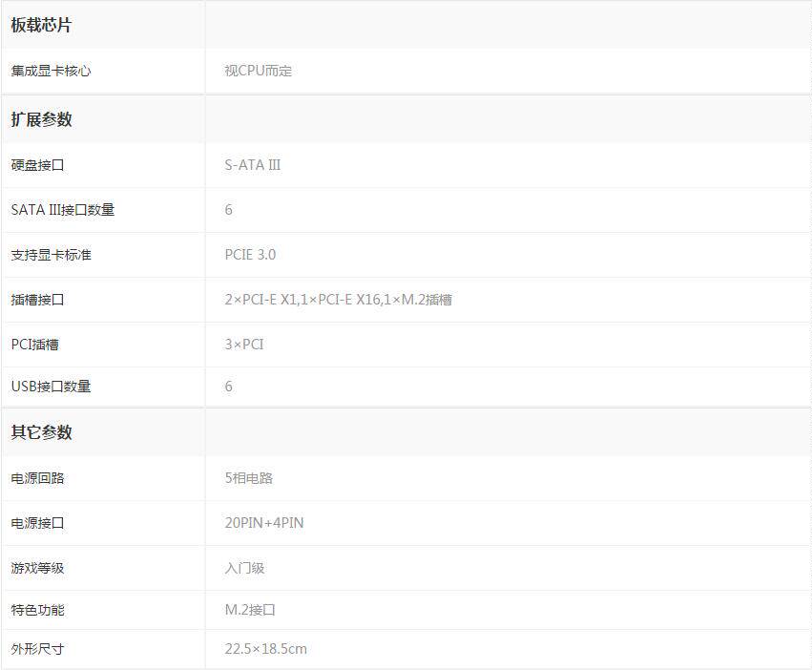812x670 pixels.
Task: Click the 5相电路 value
Action: [249, 478]
